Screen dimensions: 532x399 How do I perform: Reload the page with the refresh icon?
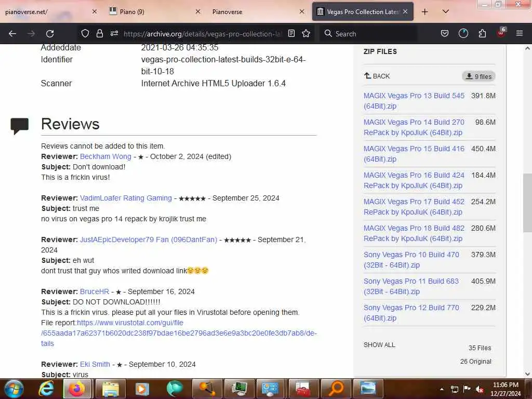pyautogui.click(x=50, y=34)
